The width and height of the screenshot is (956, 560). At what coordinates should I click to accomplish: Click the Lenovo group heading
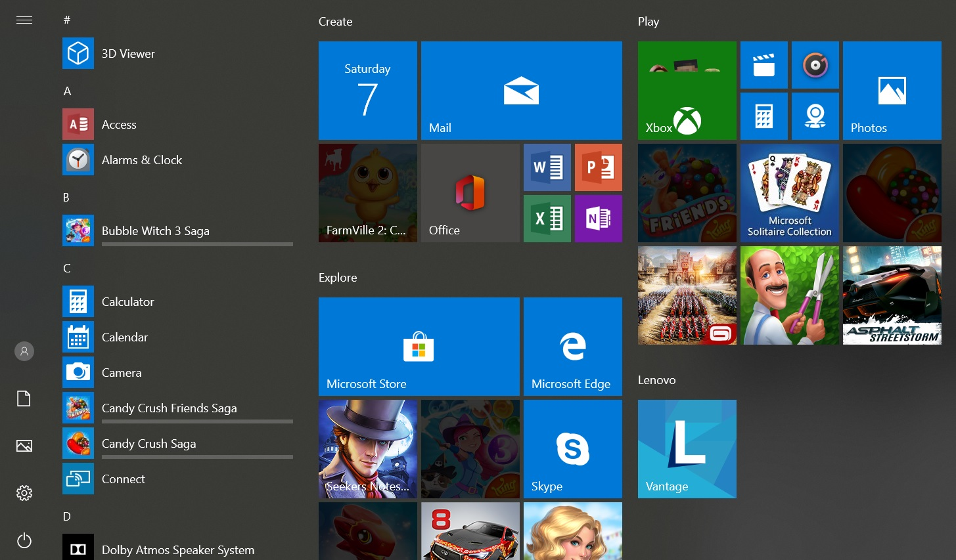657,380
